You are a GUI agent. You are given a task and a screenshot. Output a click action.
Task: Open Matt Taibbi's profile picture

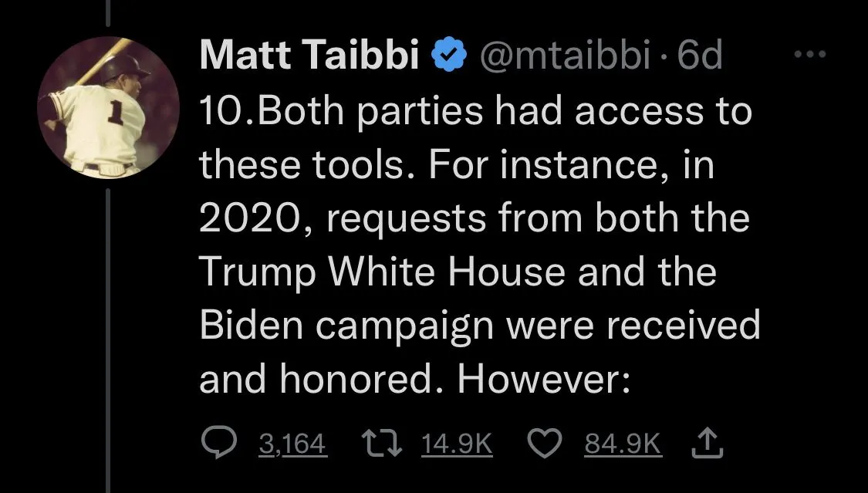(109, 107)
